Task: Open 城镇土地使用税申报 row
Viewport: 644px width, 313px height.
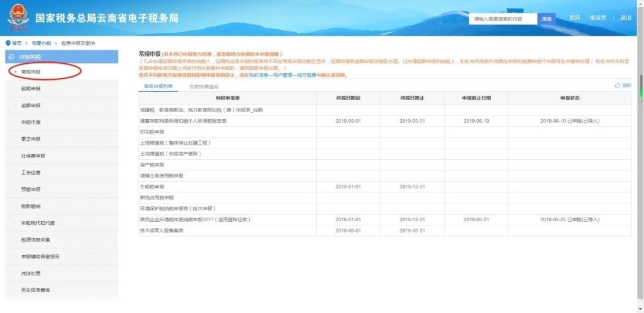Action: point(385,176)
